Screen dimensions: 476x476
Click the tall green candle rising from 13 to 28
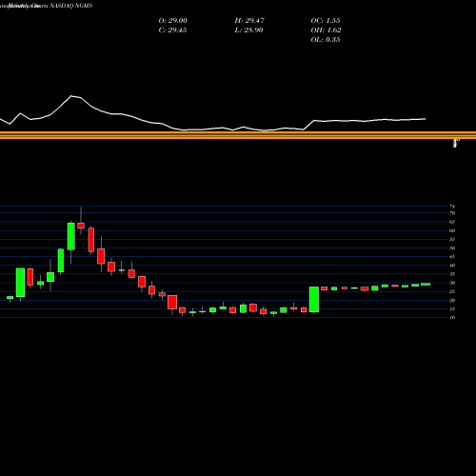314,300
